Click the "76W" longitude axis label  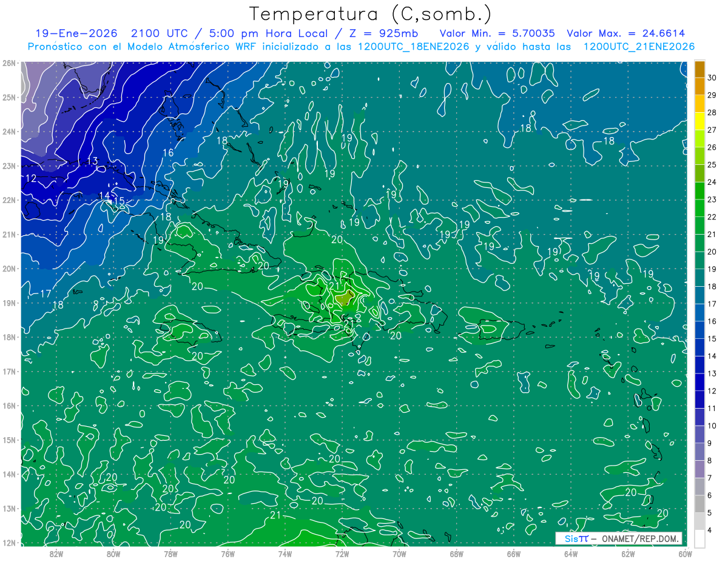coord(227,554)
